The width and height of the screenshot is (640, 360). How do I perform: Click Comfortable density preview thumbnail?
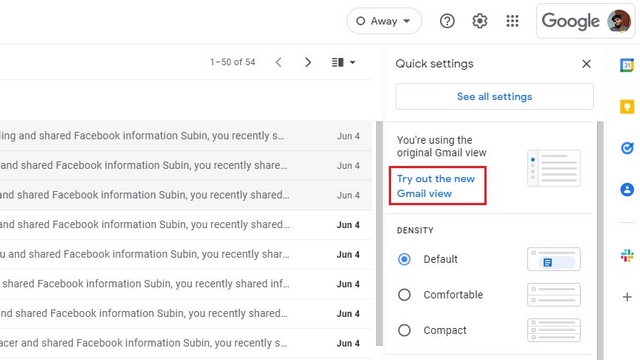tap(554, 295)
